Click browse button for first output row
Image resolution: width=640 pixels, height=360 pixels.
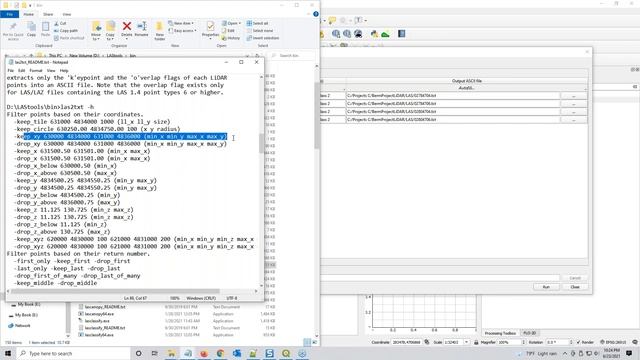point(573,96)
